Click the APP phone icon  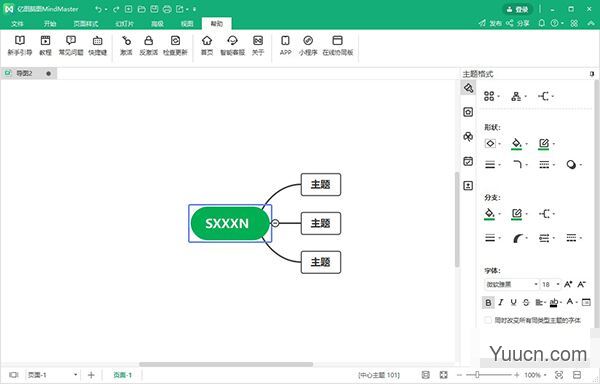tap(285, 46)
